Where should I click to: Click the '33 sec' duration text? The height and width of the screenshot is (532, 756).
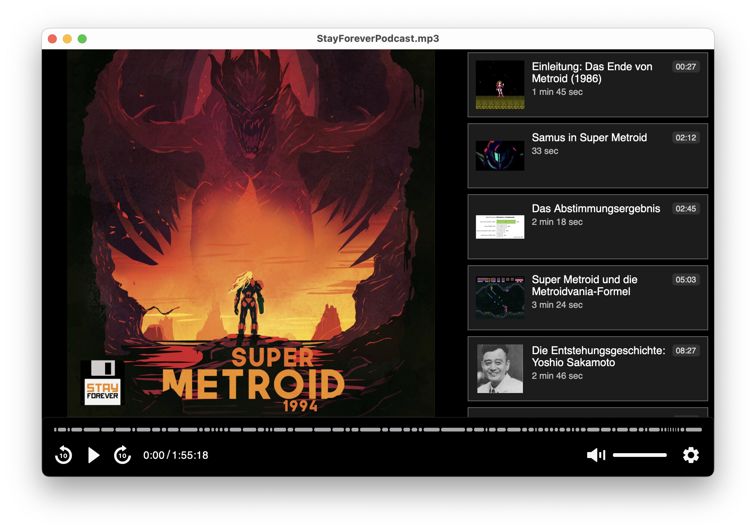point(545,151)
